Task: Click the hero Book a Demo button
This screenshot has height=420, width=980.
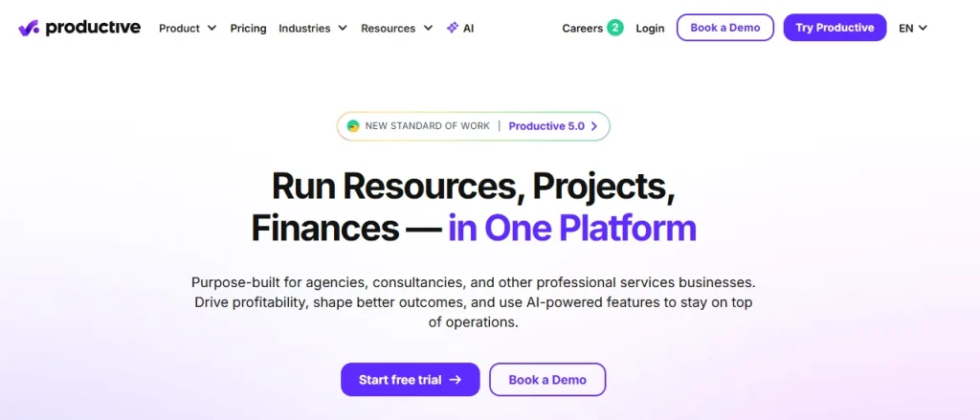Action: pyautogui.click(x=547, y=380)
